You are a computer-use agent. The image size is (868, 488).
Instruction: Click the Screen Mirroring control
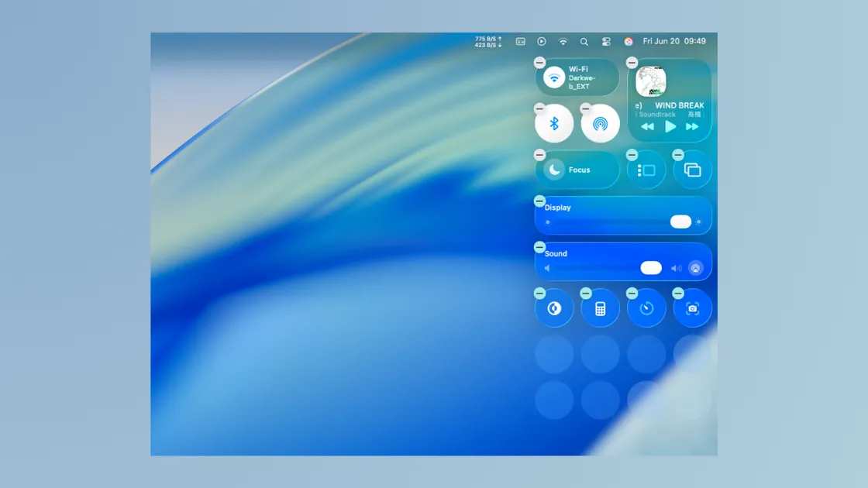point(693,170)
